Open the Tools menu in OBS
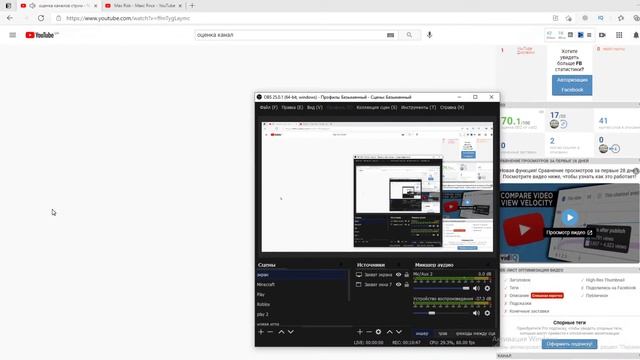 pos(418,107)
